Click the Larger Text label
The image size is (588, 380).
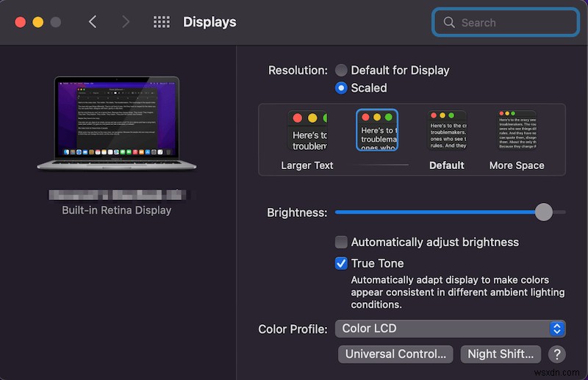[x=307, y=165]
